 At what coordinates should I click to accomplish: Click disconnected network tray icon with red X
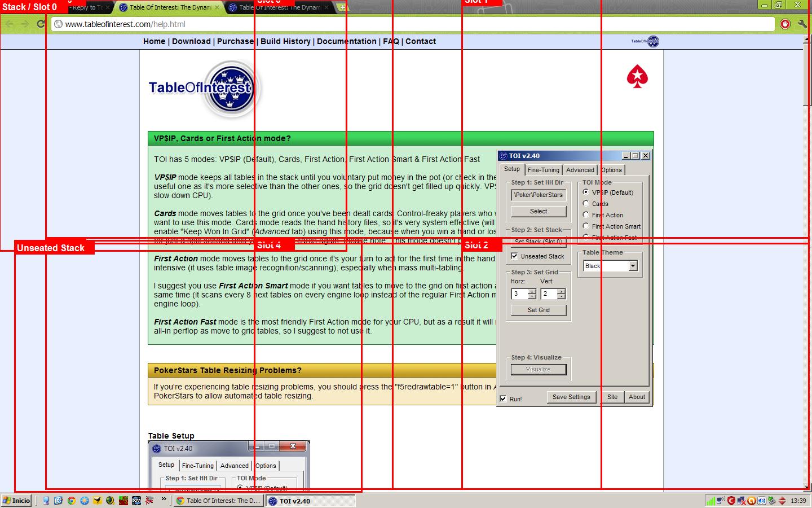(x=742, y=501)
